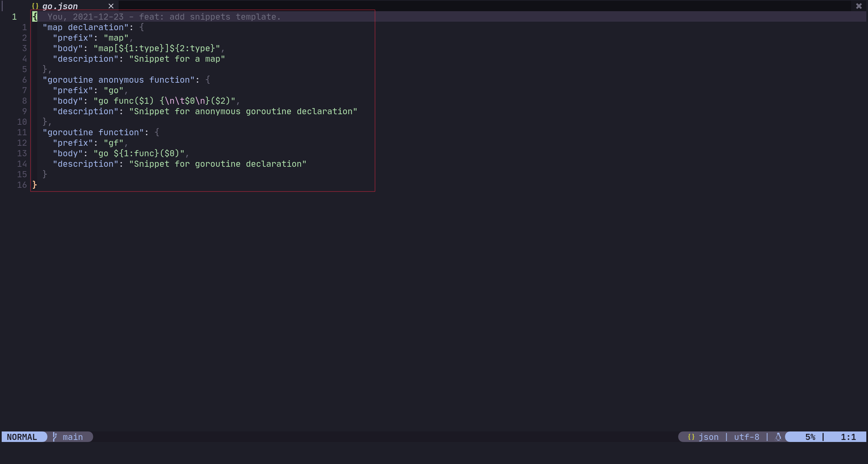Place the cursor on the "gf" prefix value
The width and height of the screenshot is (868, 464).
coord(114,143)
